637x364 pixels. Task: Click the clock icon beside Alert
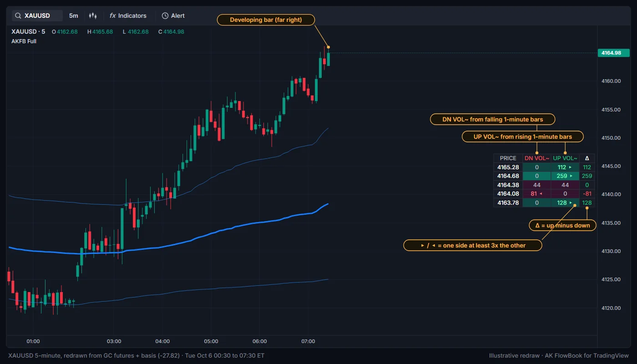[x=165, y=15]
